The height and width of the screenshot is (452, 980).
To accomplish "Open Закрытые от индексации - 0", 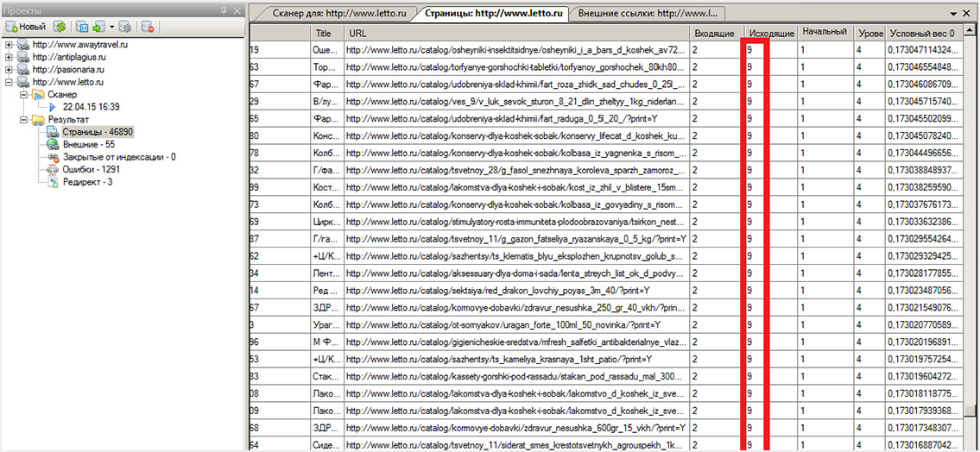I will pyautogui.click(x=119, y=157).
